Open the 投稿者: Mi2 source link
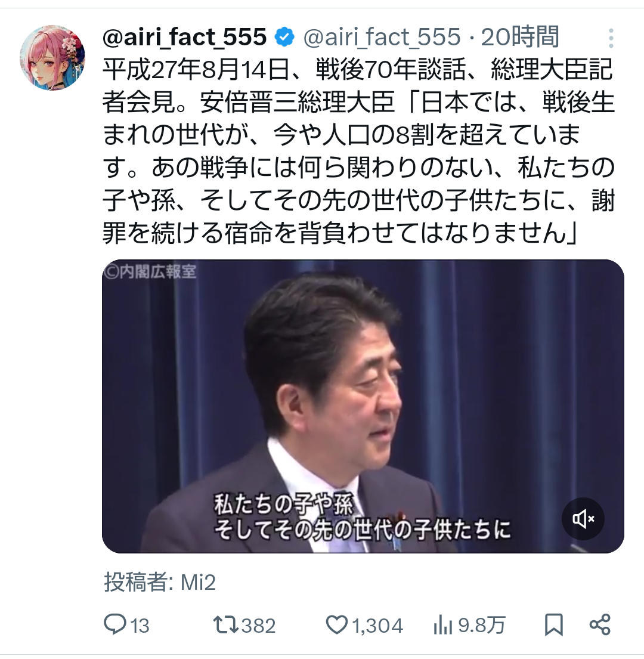 [160, 583]
